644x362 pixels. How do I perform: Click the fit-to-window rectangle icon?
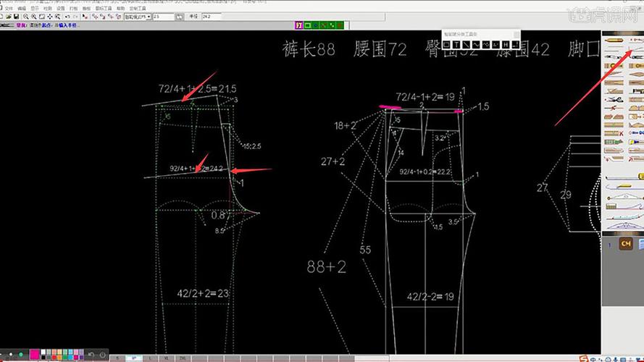[x=42, y=17]
